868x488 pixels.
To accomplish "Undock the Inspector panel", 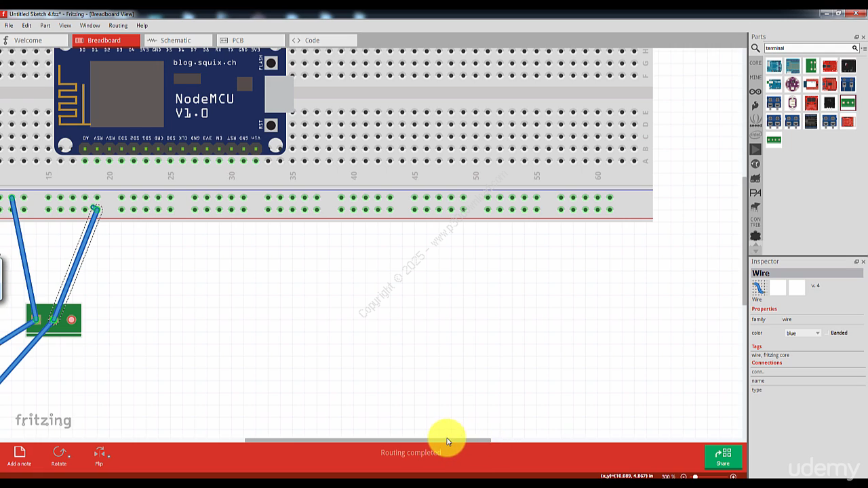I will point(856,262).
